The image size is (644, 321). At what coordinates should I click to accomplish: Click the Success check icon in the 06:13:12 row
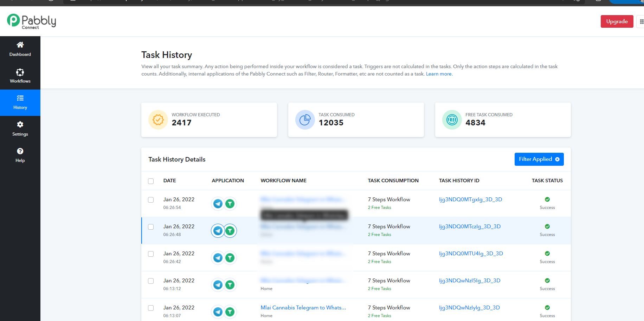547,281
